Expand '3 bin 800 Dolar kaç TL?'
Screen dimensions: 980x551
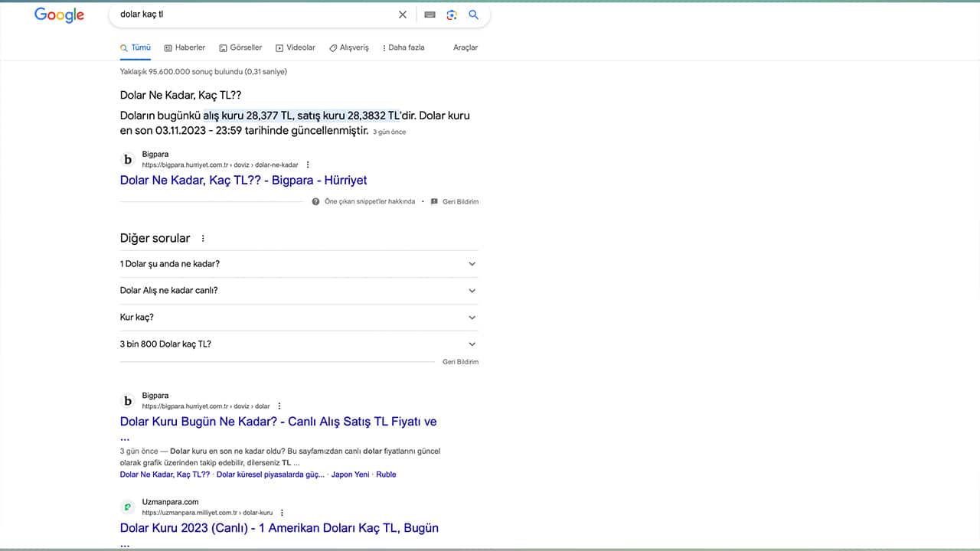tap(299, 344)
